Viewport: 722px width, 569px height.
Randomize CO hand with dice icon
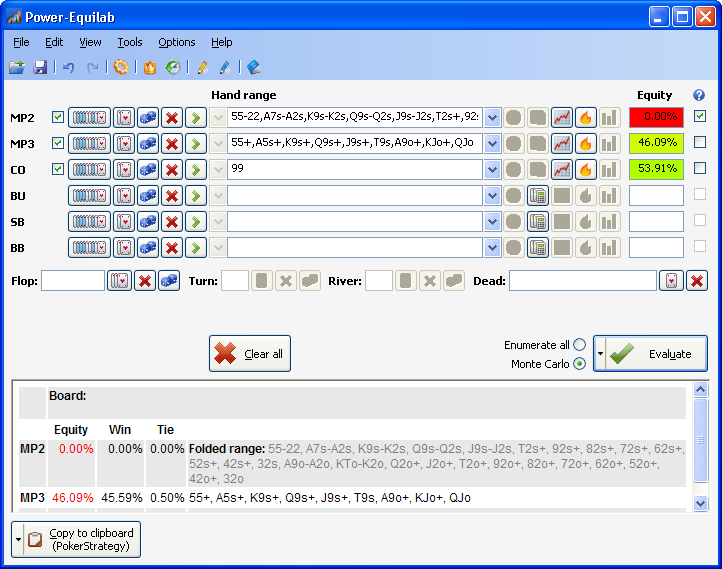pos(148,170)
